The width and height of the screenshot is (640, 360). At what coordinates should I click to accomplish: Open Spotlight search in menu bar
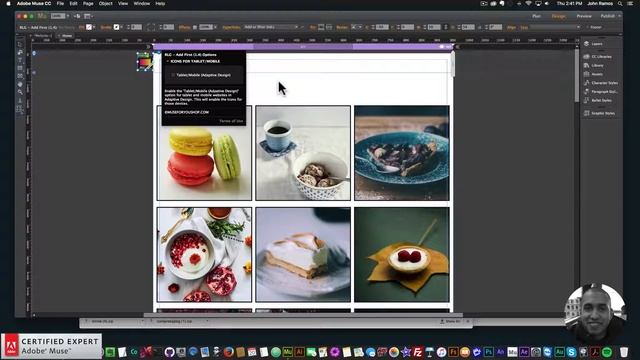(620, 3)
